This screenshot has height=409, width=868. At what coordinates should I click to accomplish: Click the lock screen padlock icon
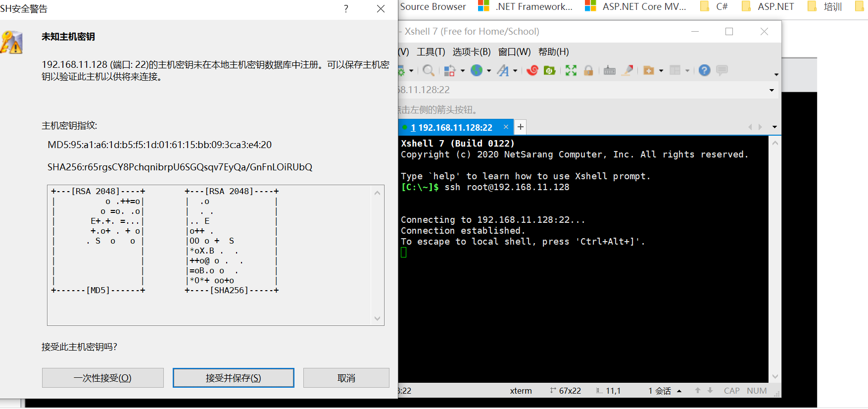pos(588,70)
